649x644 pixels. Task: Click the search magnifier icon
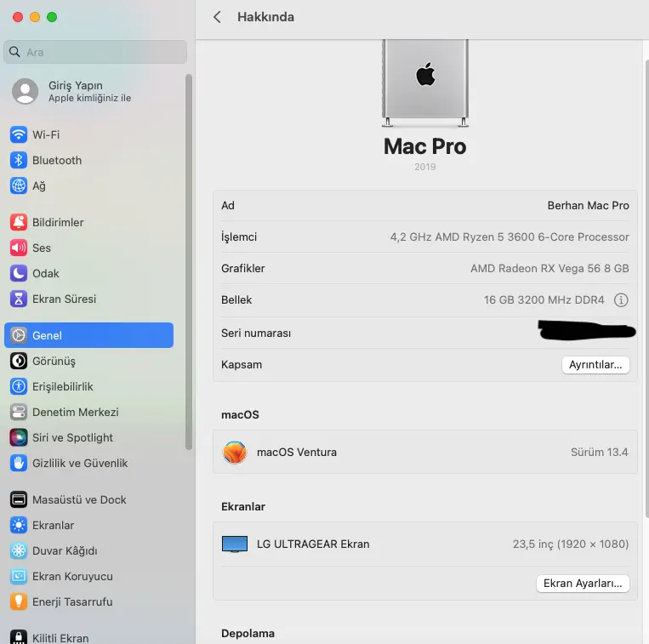pos(14,52)
